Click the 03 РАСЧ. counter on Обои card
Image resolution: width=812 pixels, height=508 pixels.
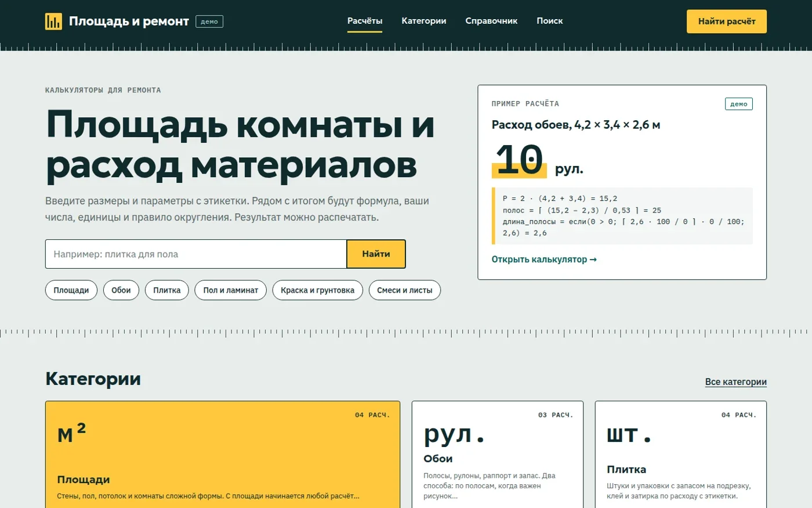(x=556, y=415)
